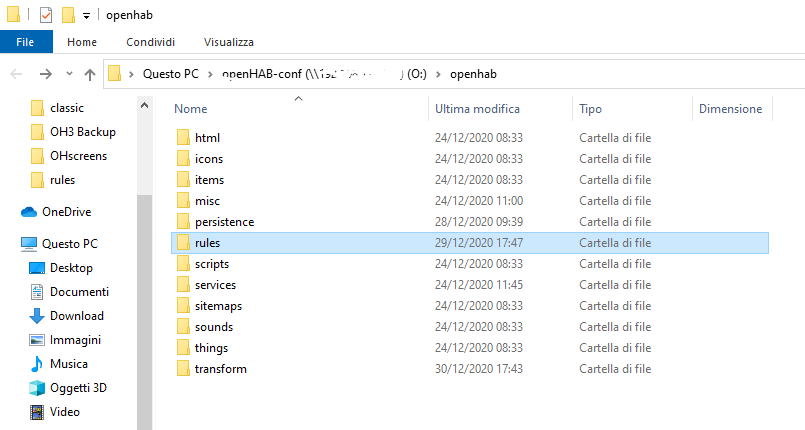Click the forward navigation arrow
Viewport: 805px width, 430px height.
pyautogui.click(x=45, y=74)
